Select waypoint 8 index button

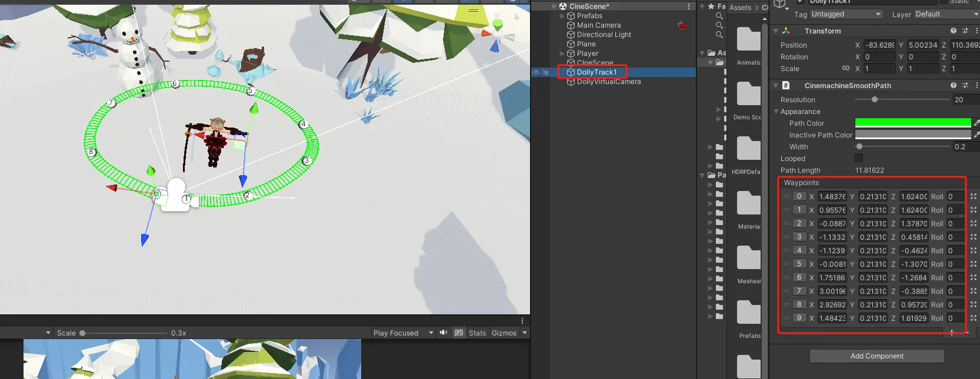[x=799, y=304]
